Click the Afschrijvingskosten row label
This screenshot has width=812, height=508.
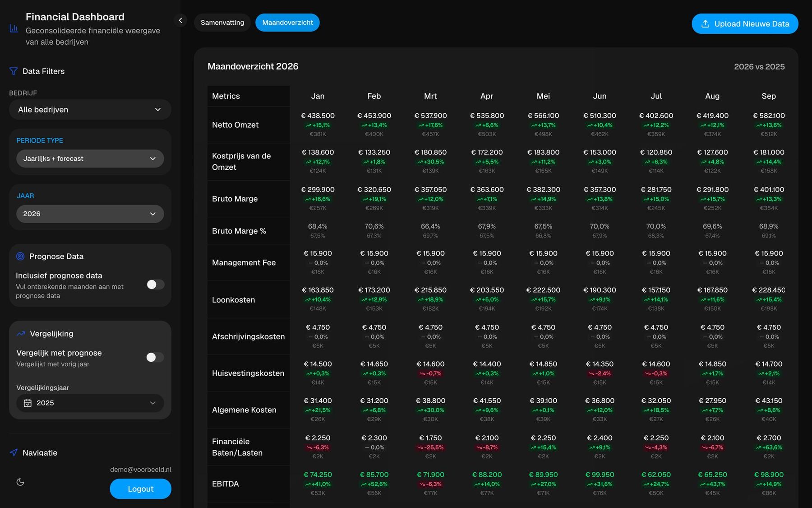tap(249, 336)
